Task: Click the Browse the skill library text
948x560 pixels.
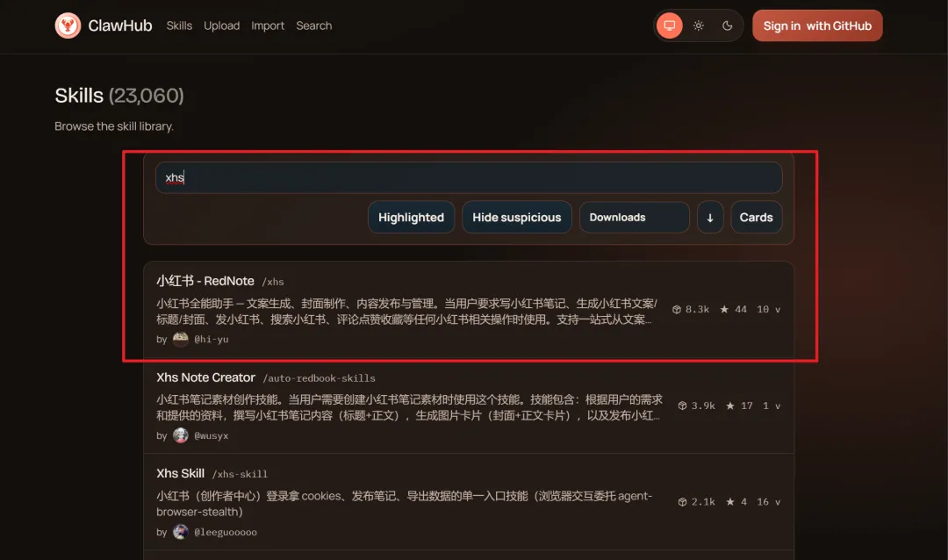Action: 113,126
